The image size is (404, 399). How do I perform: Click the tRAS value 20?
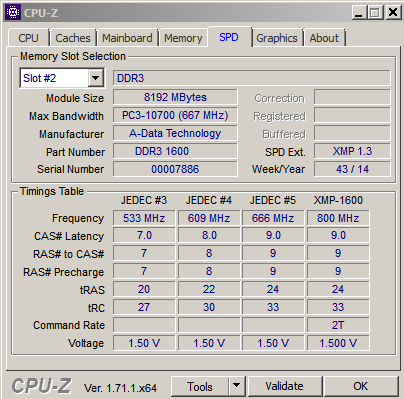144,289
